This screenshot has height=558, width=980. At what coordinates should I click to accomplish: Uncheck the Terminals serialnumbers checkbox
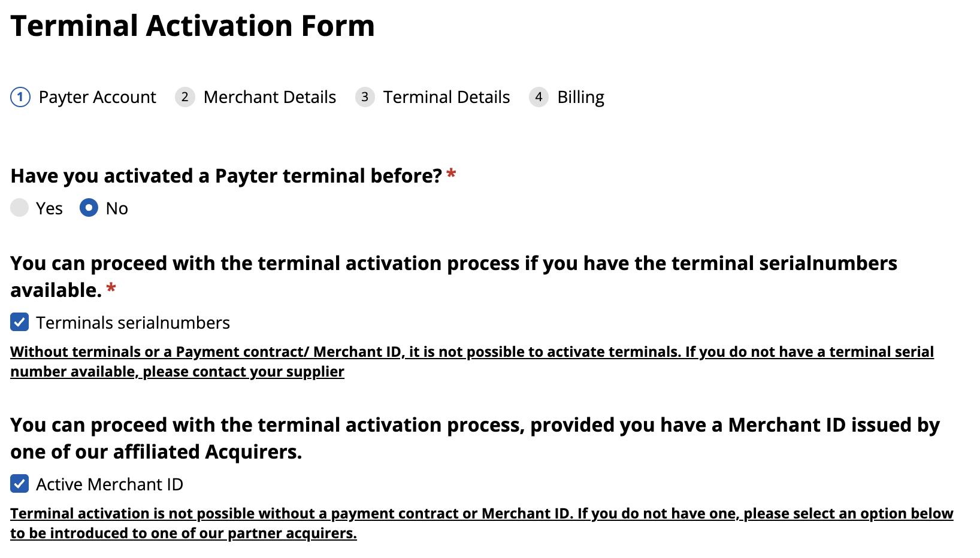click(20, 322)
